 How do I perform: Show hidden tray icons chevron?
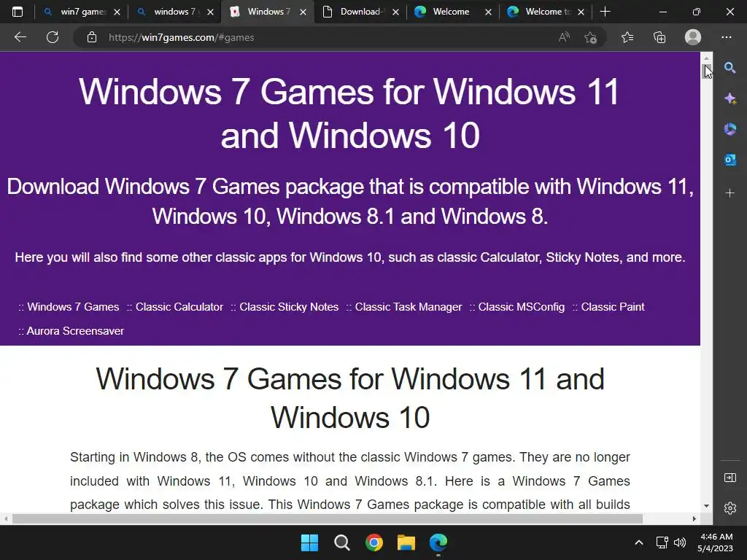coord(639,542)
